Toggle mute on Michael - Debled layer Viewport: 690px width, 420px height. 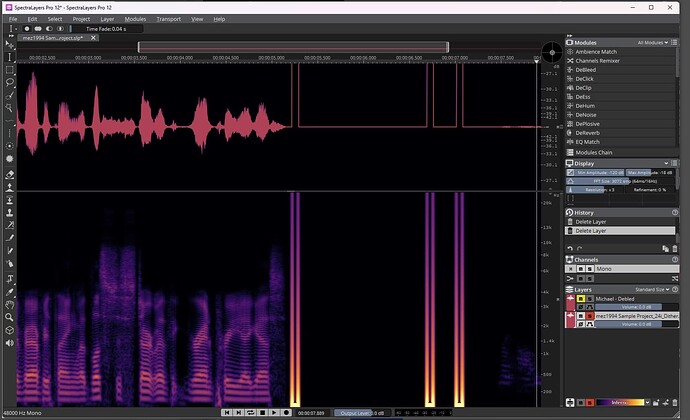pos(581,299)
